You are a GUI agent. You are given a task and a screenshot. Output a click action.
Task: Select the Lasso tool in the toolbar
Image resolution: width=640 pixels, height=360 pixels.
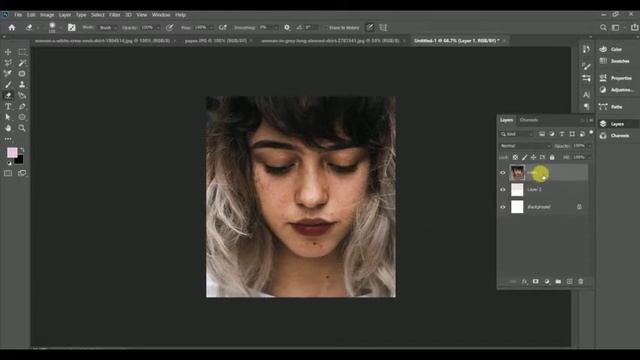click(8, 62)
